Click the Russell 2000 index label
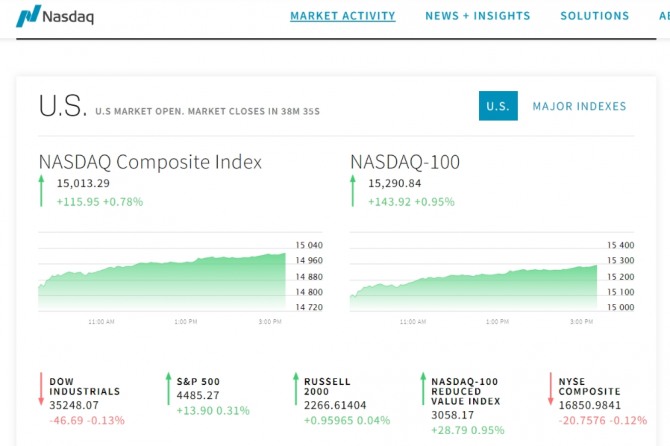 click(x=328, y=387)
